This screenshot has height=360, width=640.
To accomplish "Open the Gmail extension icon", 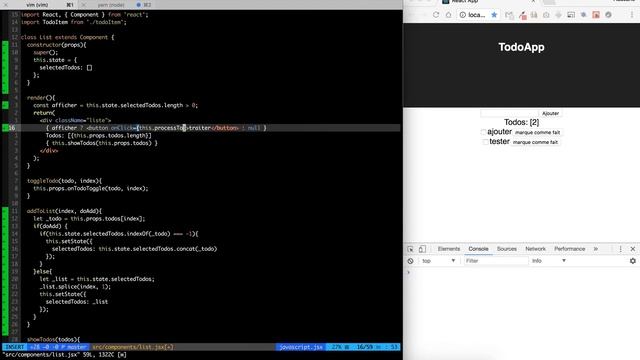I will [509, 15].
